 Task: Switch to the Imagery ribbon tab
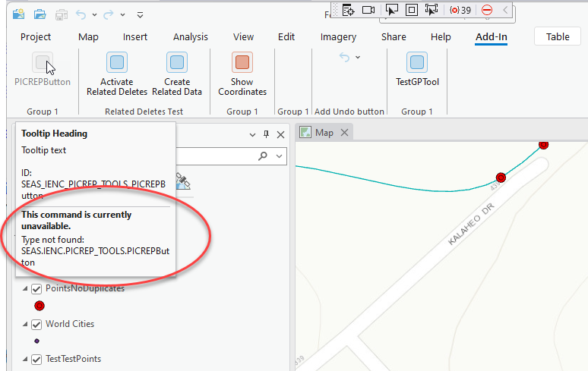click(338, 36)
